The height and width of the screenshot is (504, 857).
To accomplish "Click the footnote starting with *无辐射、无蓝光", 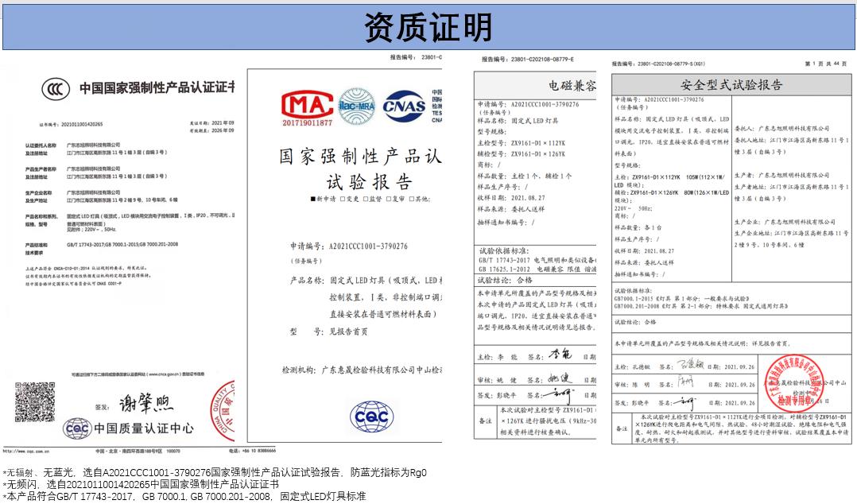I will click(215, 473).
